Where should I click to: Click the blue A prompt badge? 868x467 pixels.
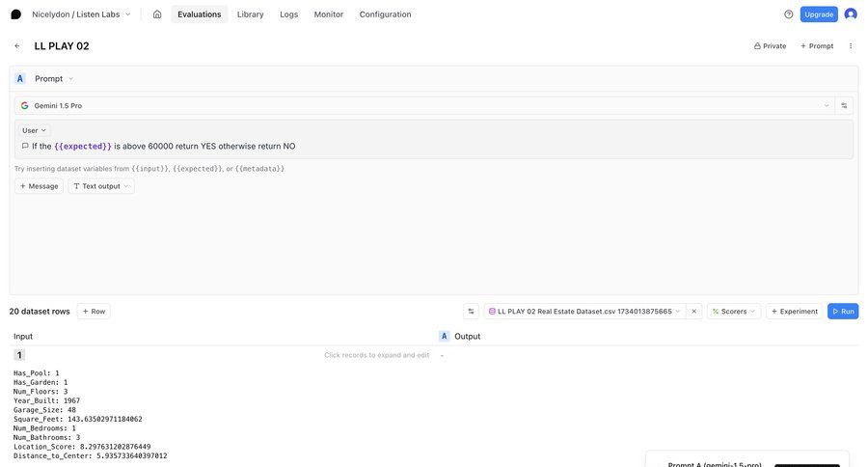[x=20, y=79]
